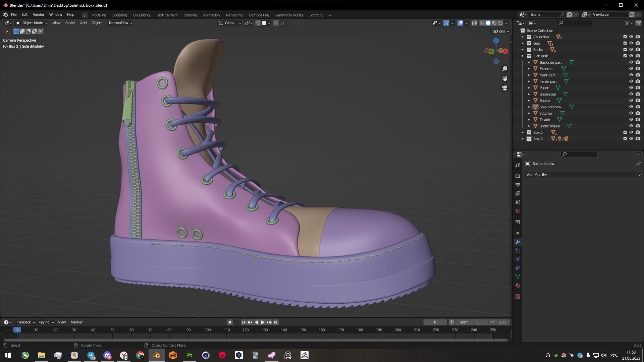Screen dimensions: 644x362
Task: Uncheck the Geo collection exclude checkbox
Action: click(x=625, y=43)
